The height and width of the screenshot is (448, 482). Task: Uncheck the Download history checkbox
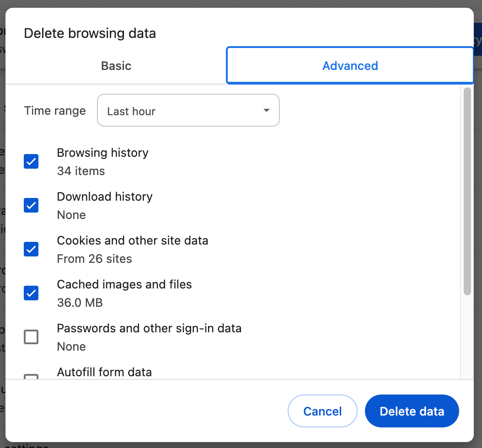click(31, 205)
